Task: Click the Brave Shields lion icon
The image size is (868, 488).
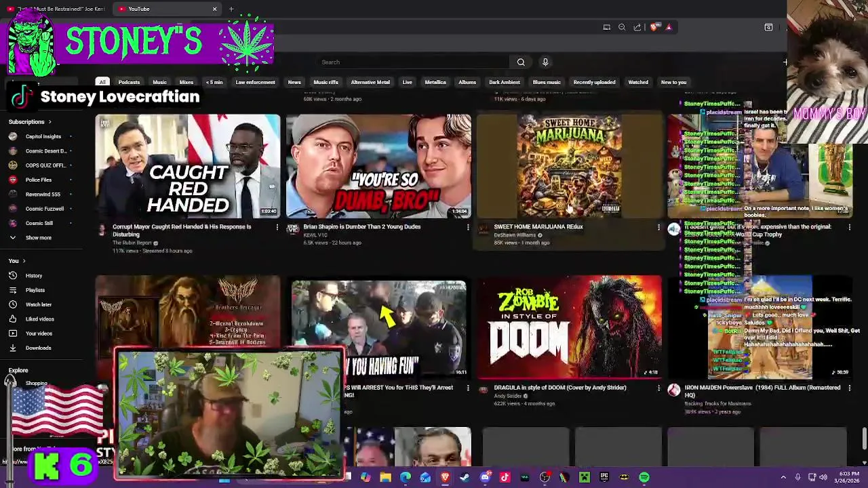Action: click(654, 27)
